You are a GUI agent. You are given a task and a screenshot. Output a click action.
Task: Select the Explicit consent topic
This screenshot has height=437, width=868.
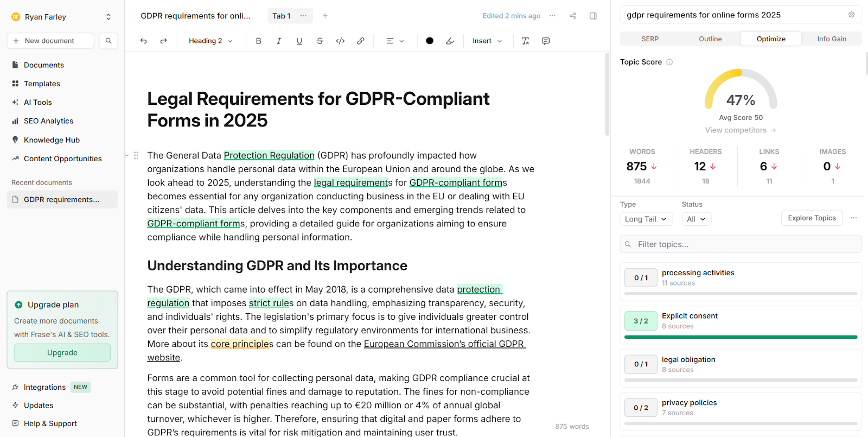[x=741, y=325]
